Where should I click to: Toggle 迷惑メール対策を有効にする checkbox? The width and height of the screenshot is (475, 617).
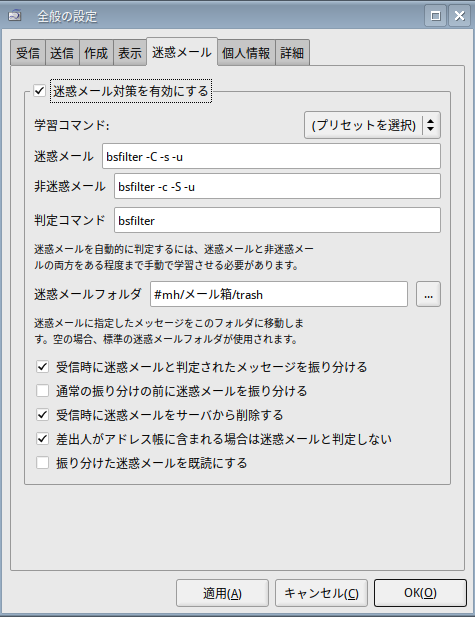point(40,91)
